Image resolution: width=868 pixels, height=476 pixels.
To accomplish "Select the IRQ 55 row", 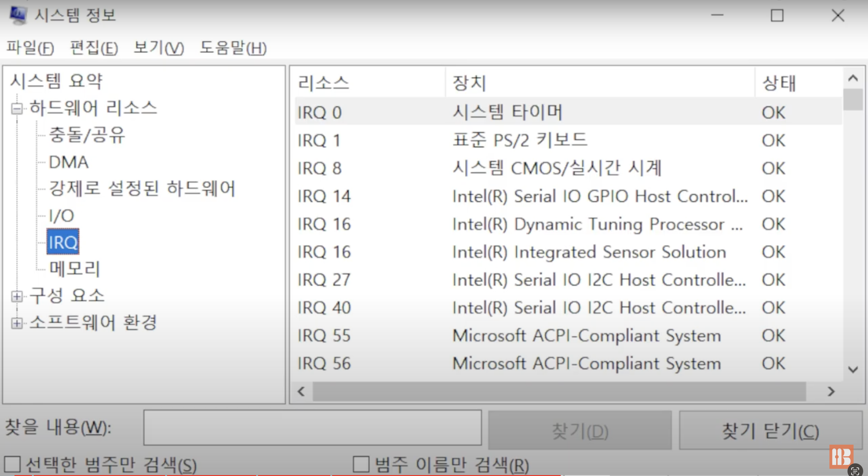I will [568, 336].
